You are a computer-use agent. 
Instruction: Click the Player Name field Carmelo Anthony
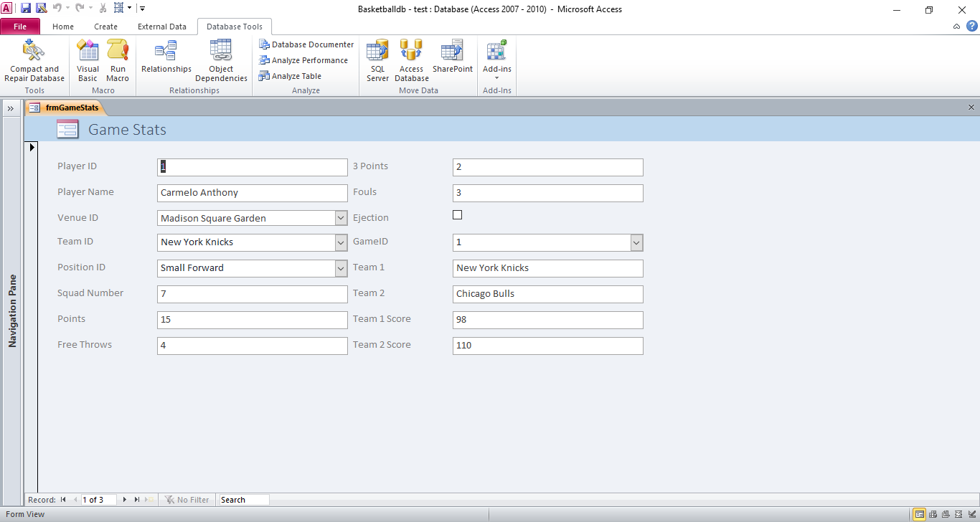pos(253,193)
